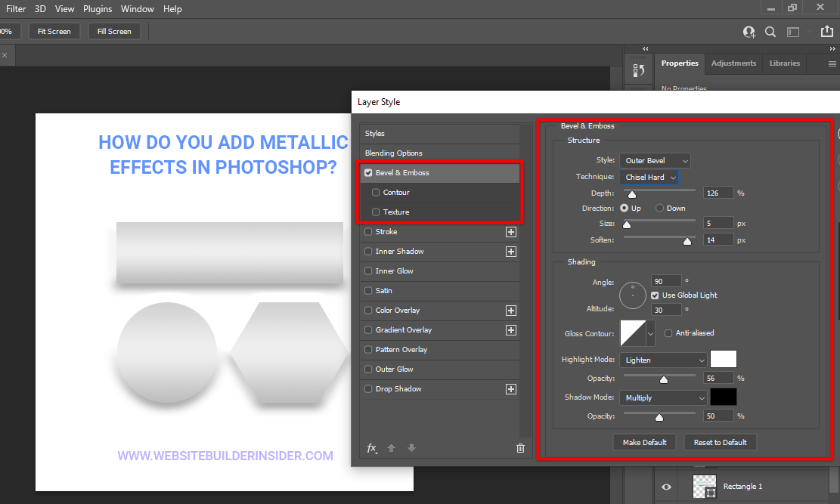Screen dimensions: 840x504
Task: Click the Rectangle 1 layer thumbnail
Action: [704, 487]
